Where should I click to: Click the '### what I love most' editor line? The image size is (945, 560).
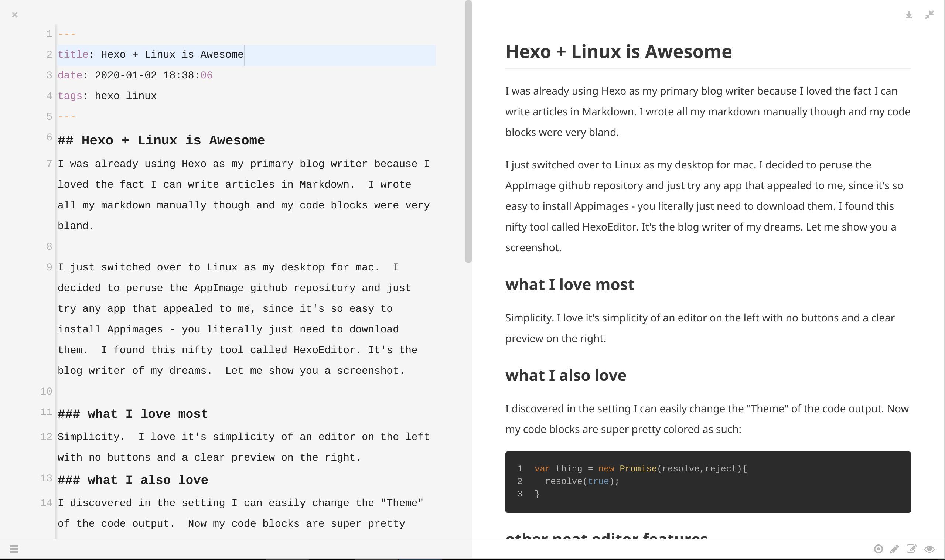click(133, 414)
